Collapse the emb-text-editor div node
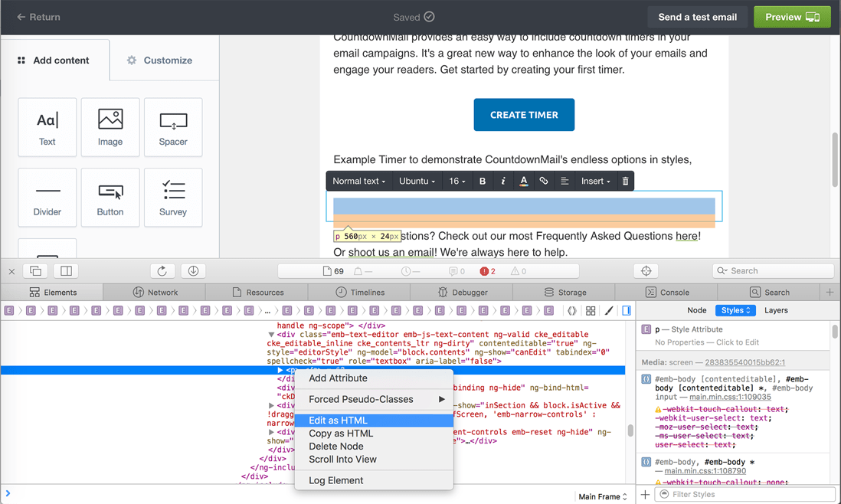This screenshot has height=504, width=841. pos(271,335)
